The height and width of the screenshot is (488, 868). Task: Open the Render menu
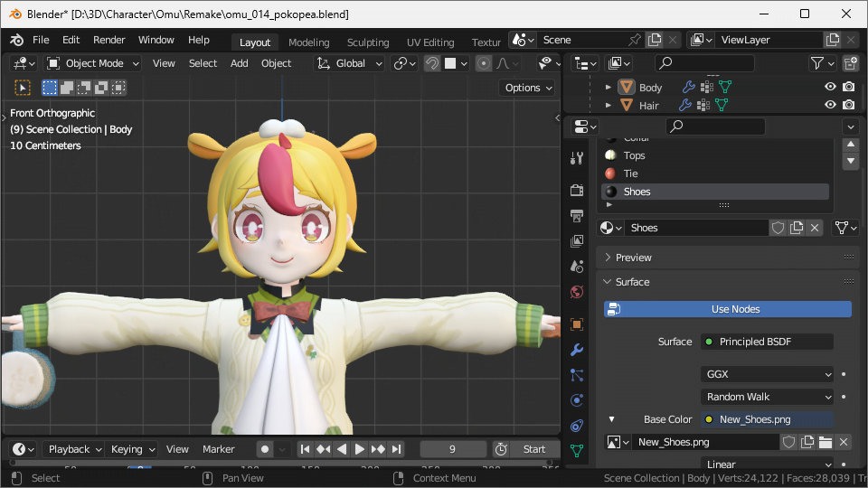click(109, 40)
